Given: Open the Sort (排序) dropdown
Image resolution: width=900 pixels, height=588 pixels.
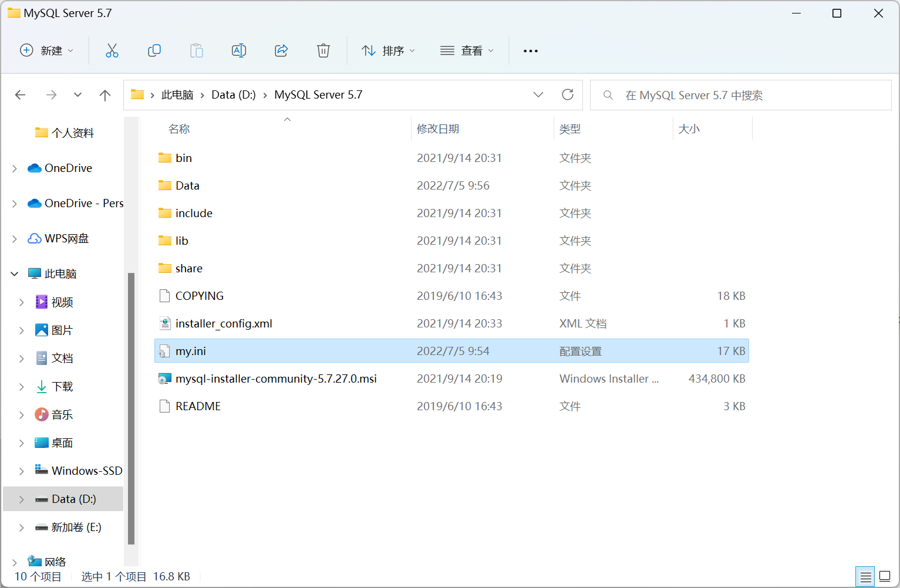Looking at the screenshot, I should (x=389, y=50).
